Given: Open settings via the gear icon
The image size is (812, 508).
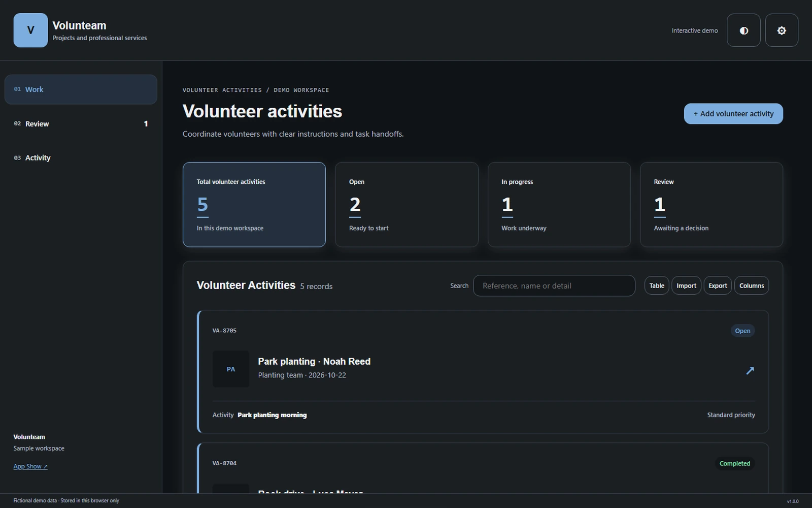Looking at the screenshot, I should click(x=782, y=30).
